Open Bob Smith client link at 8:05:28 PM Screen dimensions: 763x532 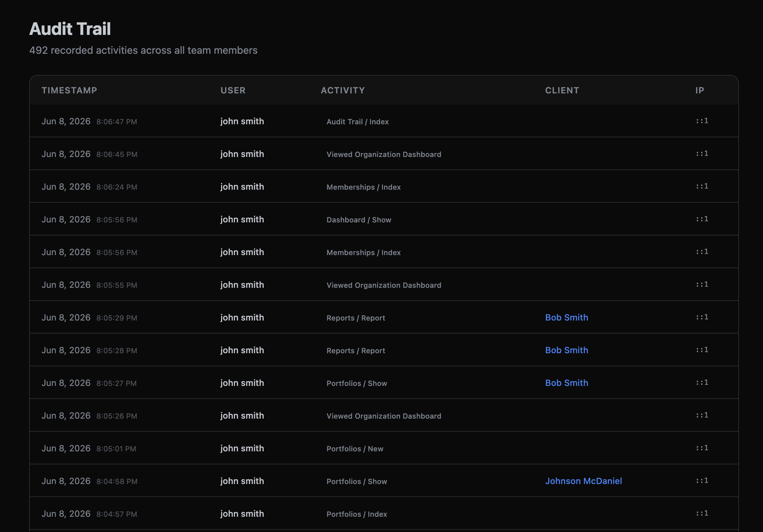tap(567, 350)
